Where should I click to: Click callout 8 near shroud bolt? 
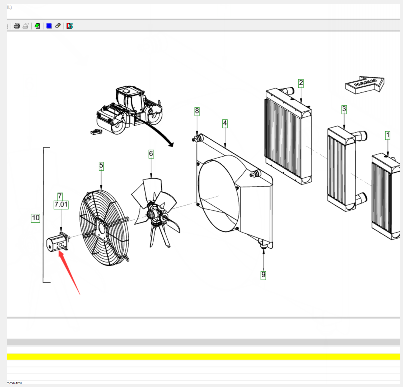(x=197, y=111)
